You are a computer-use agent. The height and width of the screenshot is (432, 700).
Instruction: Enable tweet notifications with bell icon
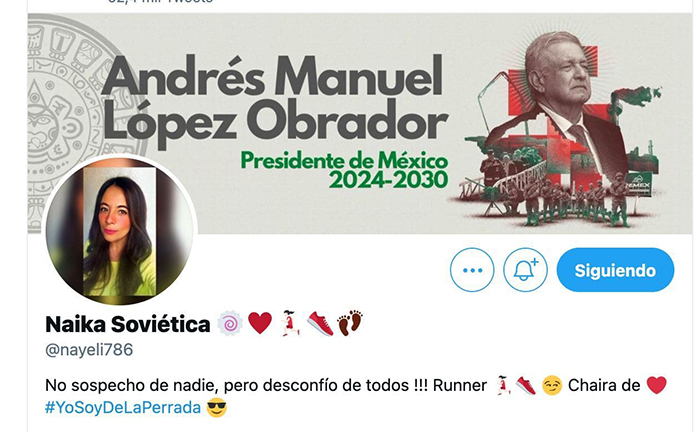pos(525,270)
